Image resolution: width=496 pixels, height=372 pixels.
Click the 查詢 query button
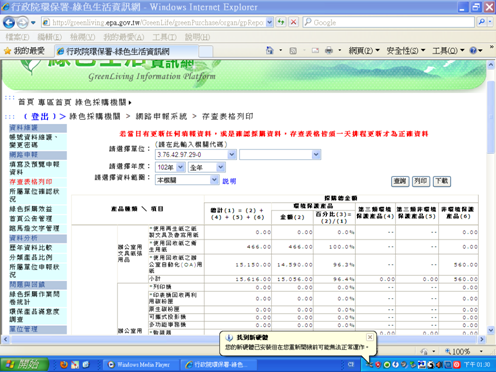point(400,181)
